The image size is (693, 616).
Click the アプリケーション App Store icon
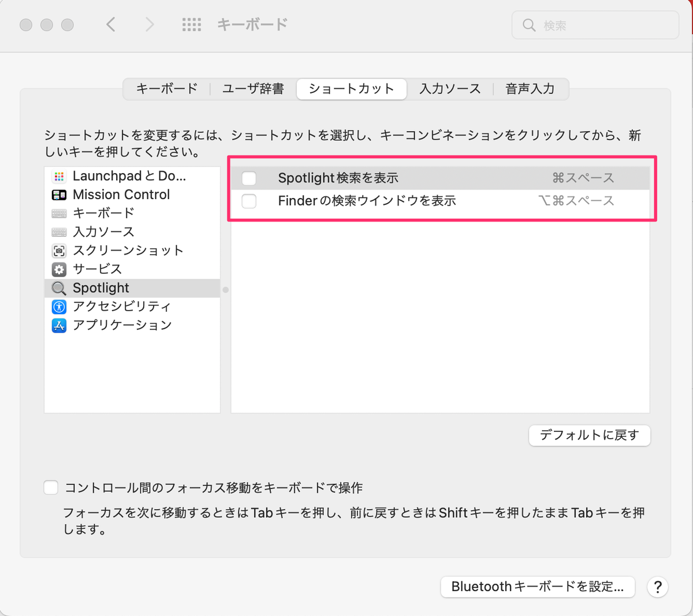(59, 326)
